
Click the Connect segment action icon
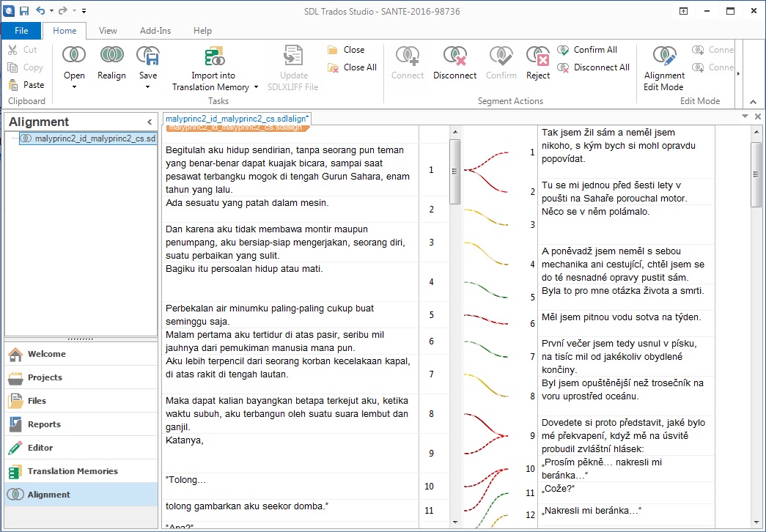(x=408, y=56)
